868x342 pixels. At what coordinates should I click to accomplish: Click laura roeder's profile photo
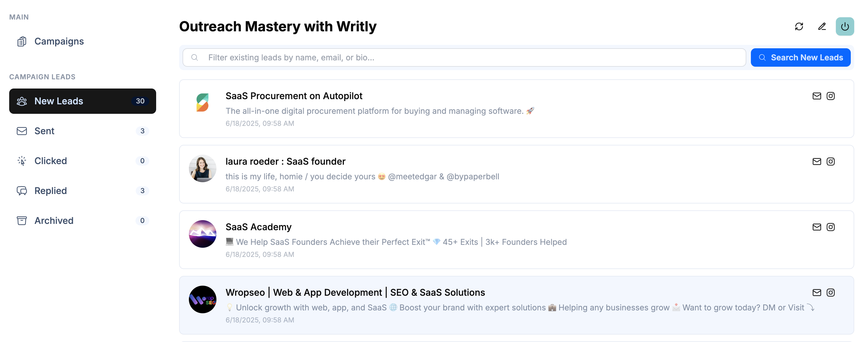[203, 169]
